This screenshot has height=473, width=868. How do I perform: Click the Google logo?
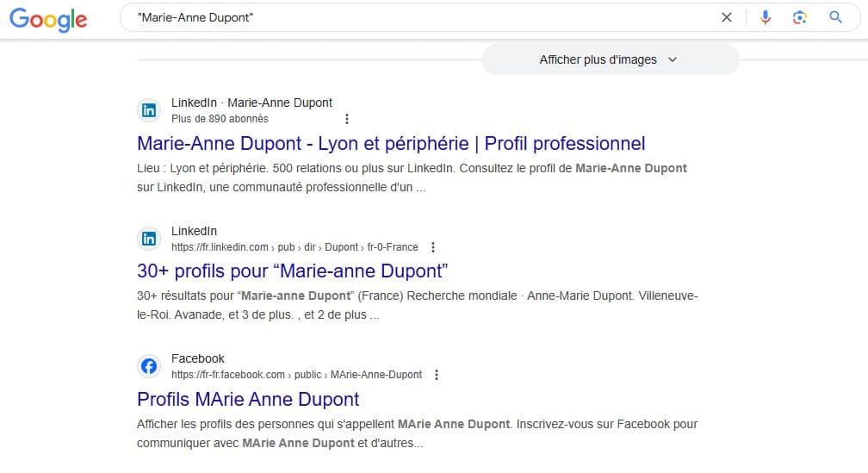49,19
